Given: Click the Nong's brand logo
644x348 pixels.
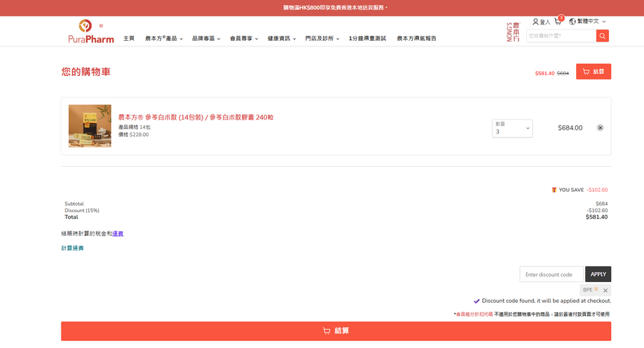Looking at the screenshot, I should (513, 32).
